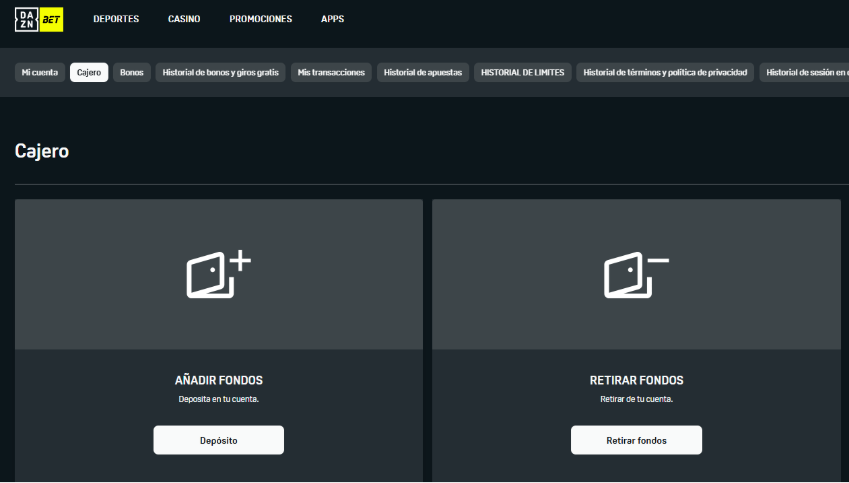Open Historial de apuestas tab

423,73
